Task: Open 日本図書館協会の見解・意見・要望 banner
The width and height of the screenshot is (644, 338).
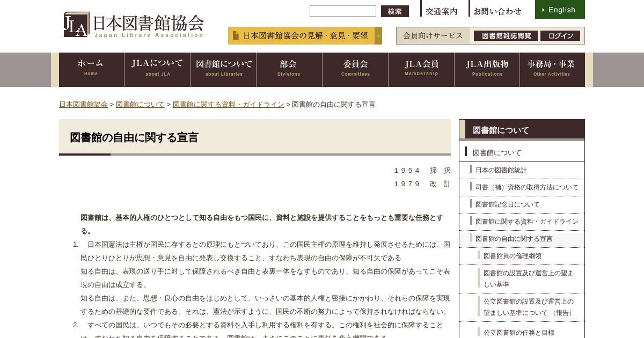Action: point(305,35)
